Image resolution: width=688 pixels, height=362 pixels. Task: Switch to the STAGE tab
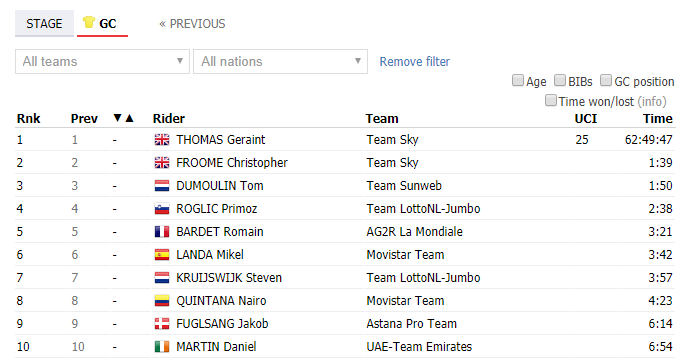pyautogui.click(x=44, y=24)
